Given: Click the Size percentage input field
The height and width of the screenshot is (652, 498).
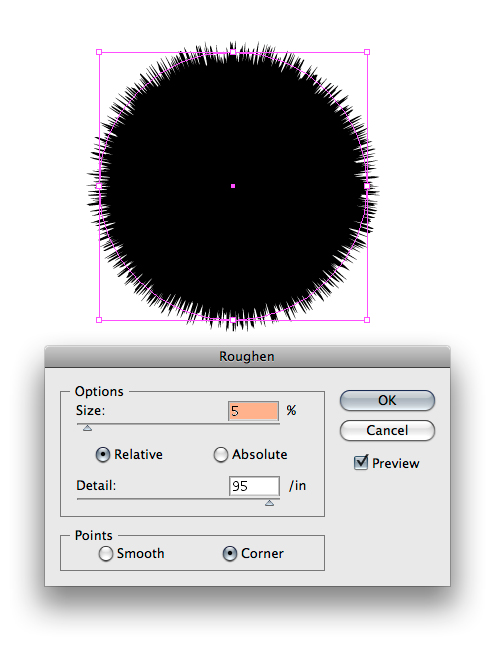Looking at the screenshot, I should point(253,411).
